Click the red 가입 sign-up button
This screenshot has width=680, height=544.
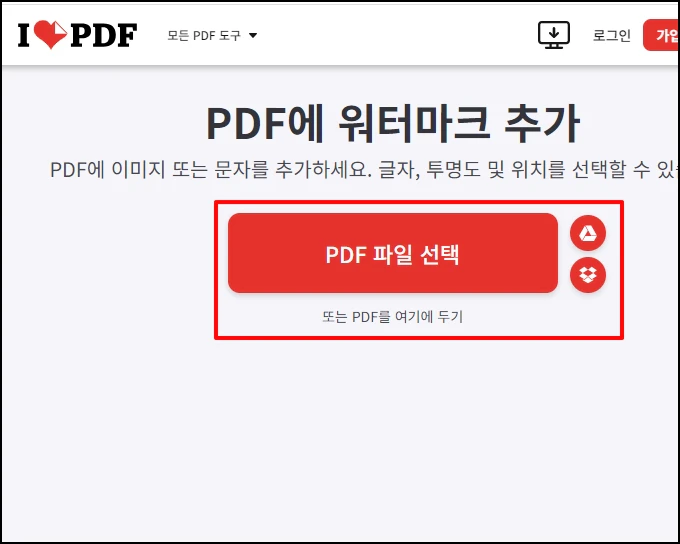point(661,35)
